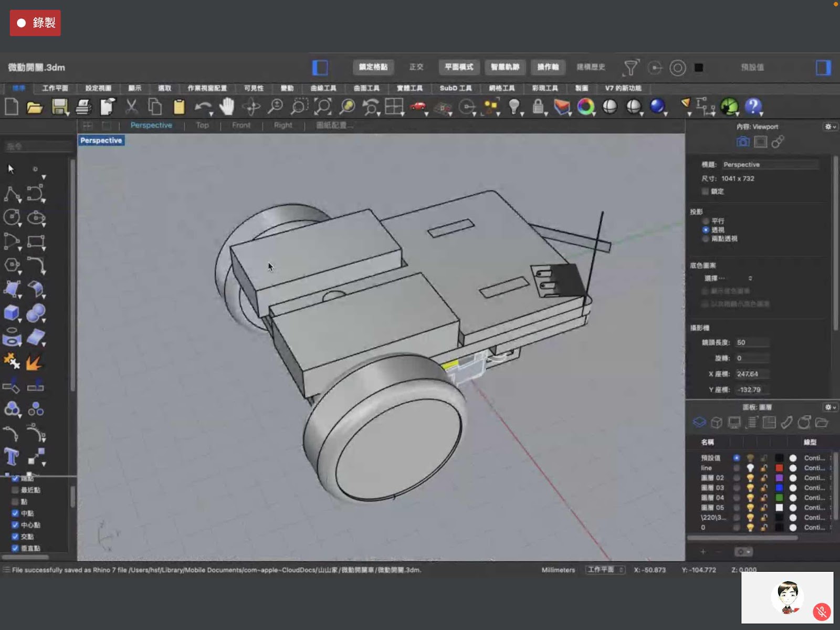Uncheck the 中點 object snap
Screen dimensions: 840x630
coord(15,513)
